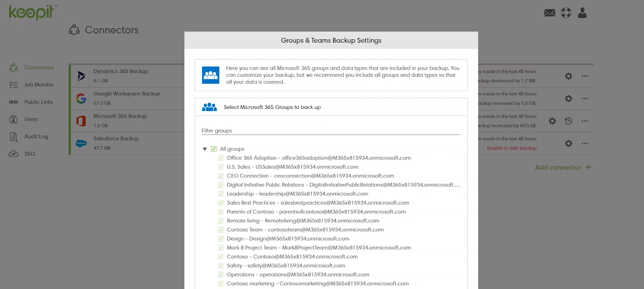Open Dynamics 365 Backup more options menu
The height and width of the screenshot is (289, 644).
click(585, 76)
